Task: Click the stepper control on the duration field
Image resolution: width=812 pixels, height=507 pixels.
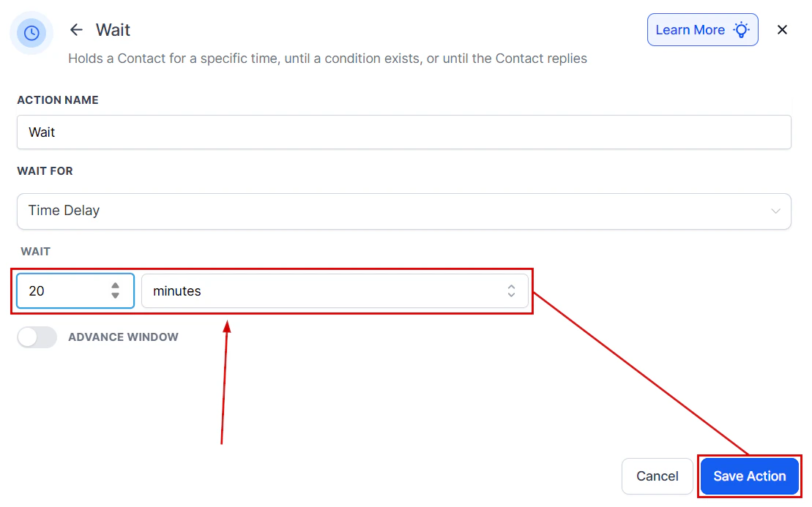Action: [x=115, y=290]
